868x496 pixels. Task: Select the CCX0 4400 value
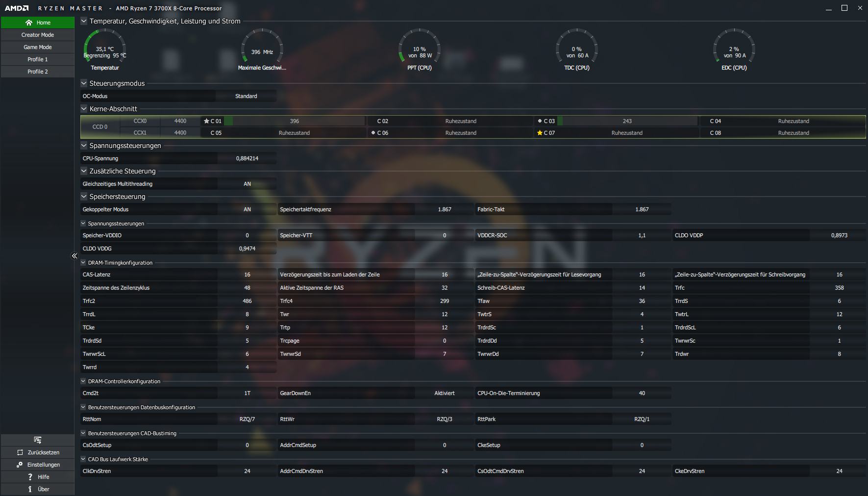pyautogui.click(x=180, y=121)
